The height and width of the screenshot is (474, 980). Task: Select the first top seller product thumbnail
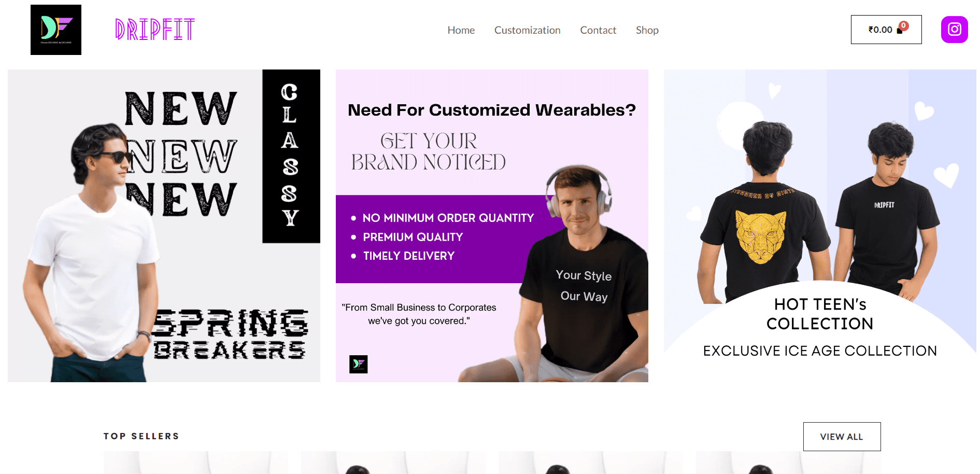tap(195, 463)
